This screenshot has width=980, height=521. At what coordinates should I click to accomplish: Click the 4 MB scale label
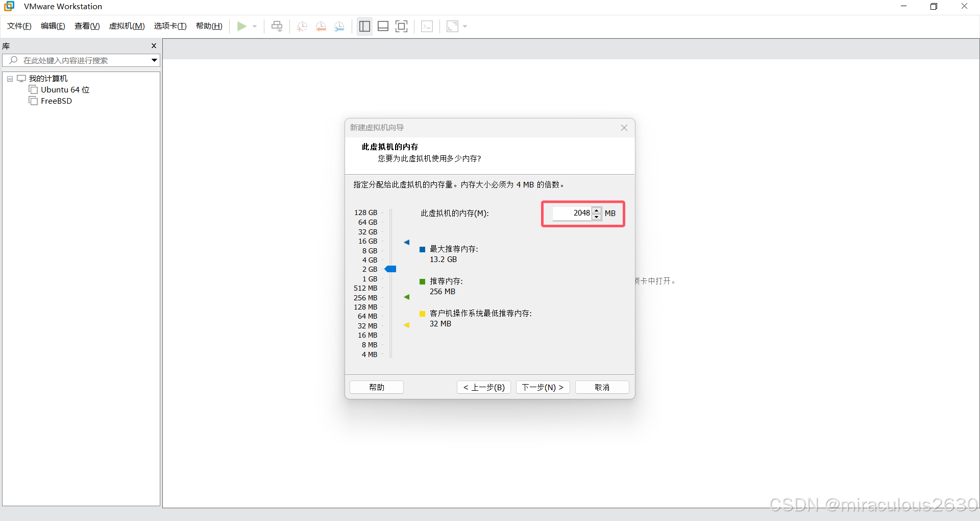370,354
